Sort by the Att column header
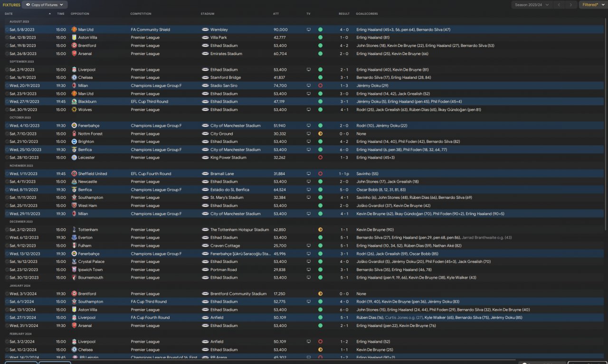This screenshot has width=608, height=364. click(276, 14)
